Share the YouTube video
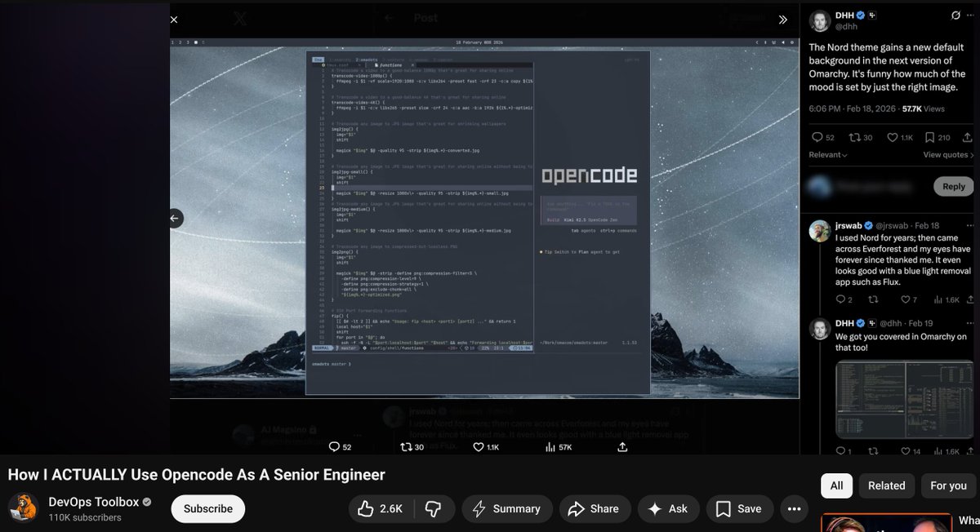Screen dimensions: 980x532 click(594, 508)
